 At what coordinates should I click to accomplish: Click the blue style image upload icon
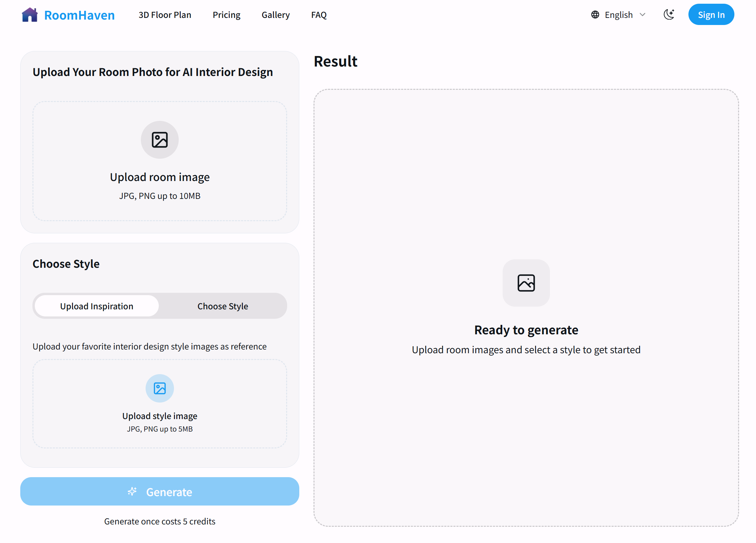point(160,388)
